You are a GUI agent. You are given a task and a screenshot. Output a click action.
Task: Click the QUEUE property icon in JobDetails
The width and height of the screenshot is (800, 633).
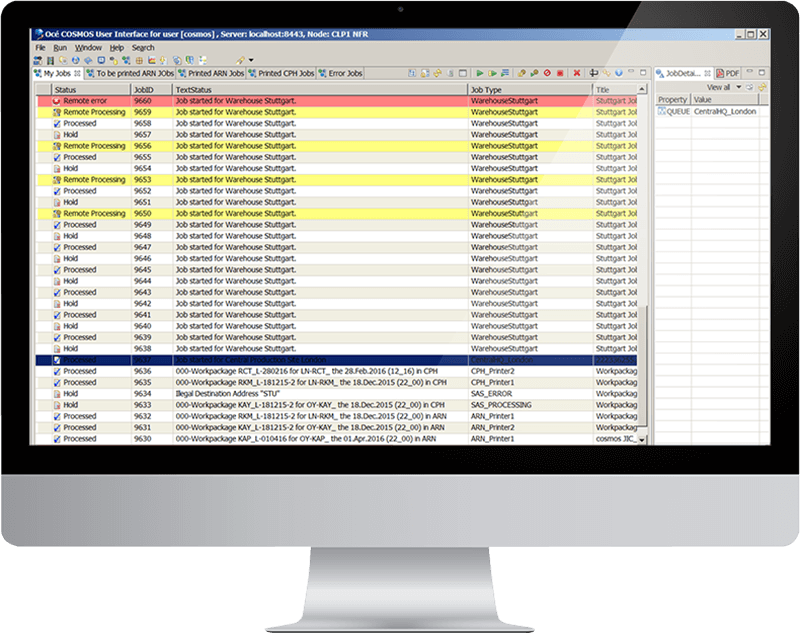point(662,112)
